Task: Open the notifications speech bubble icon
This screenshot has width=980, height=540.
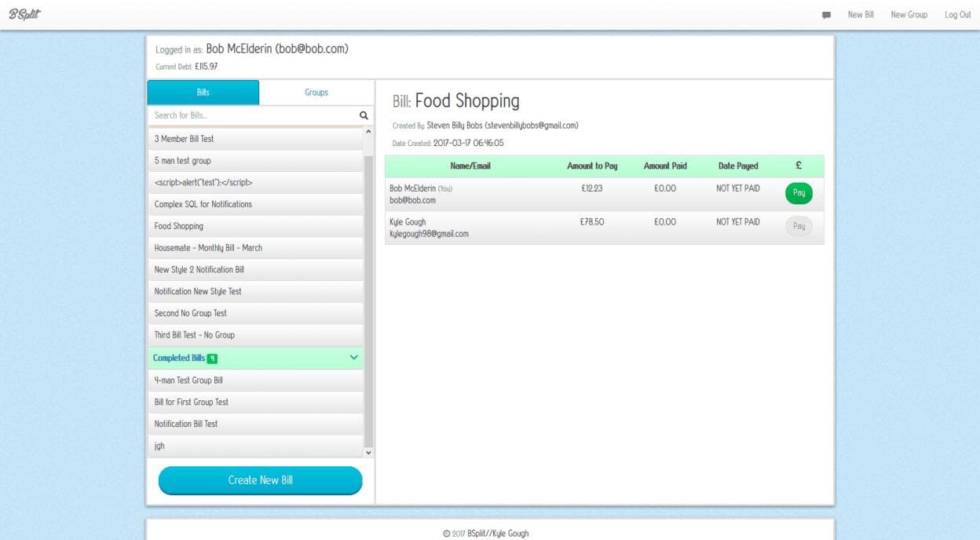Action: (x=826, y=15)
